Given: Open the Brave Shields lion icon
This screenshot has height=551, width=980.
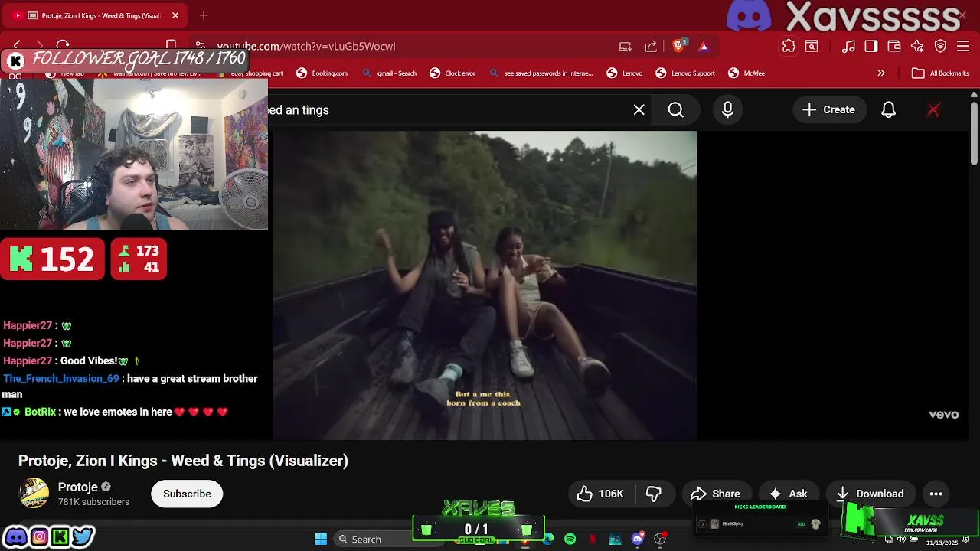Looking at the screenshot, I should pyautogui.click(x=678, y=46).
